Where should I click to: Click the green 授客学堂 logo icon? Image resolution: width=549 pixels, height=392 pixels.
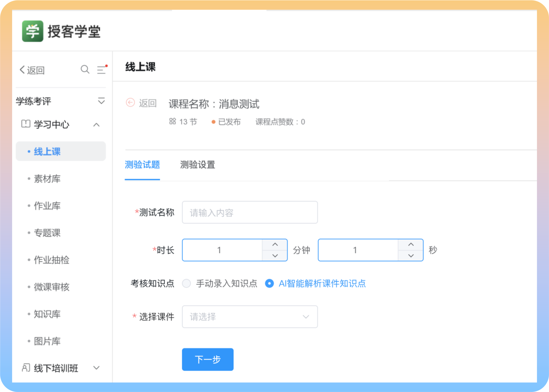pos(33,31)
